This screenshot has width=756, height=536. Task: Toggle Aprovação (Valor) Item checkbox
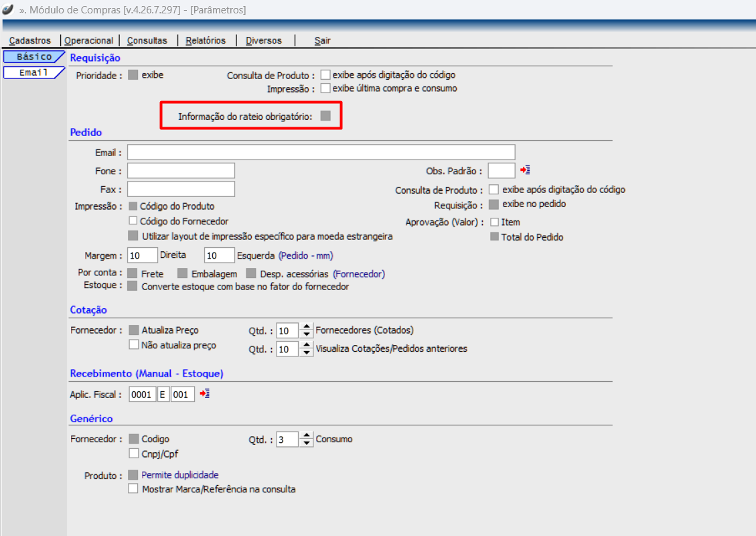[495, 222]
